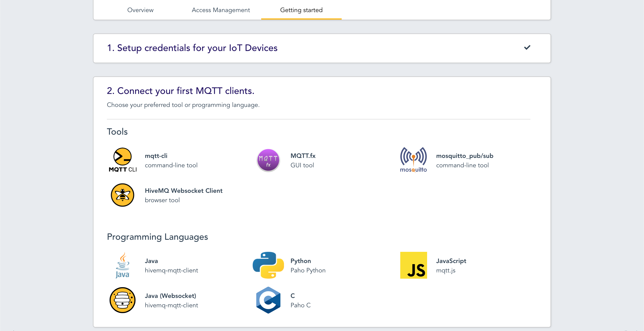Open the MQTT.fx guide link

pyautogui.click(x=303, y=156)
